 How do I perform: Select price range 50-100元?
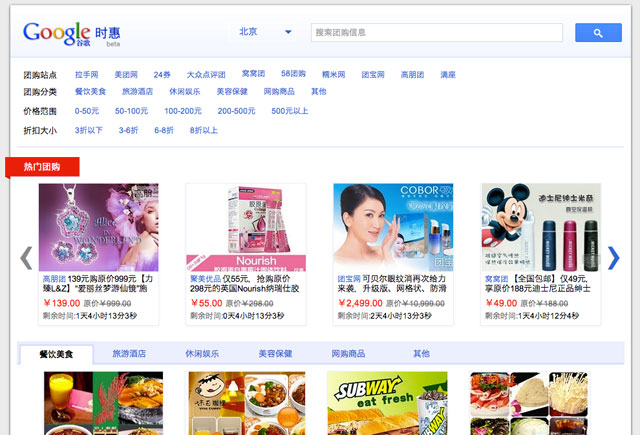tap(131, 111)
